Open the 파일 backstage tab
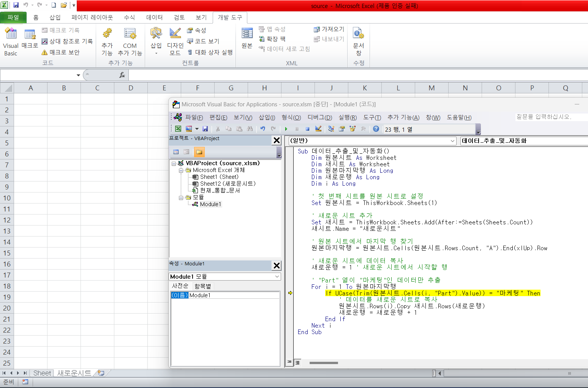This screenshot has width=588, height=388. (13, 17)
